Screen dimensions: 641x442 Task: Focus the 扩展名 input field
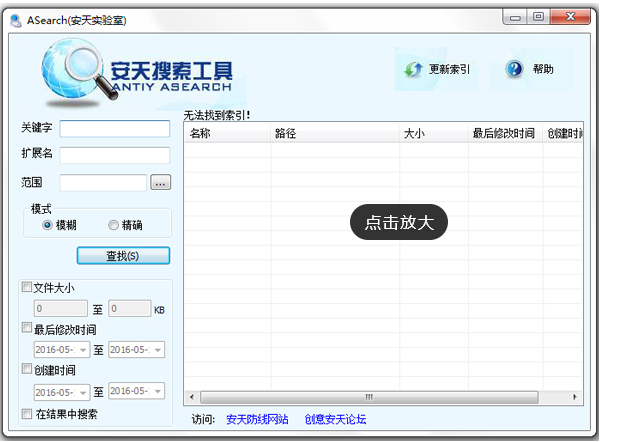tap(115, 155)
